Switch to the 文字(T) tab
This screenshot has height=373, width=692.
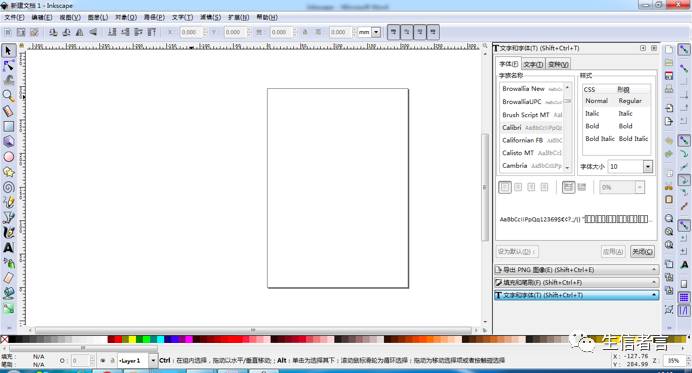click(x=533, y=64)
